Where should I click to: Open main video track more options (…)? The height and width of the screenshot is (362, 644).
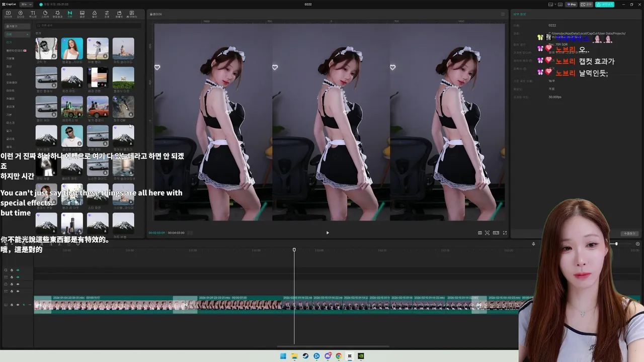coord(30,305)
